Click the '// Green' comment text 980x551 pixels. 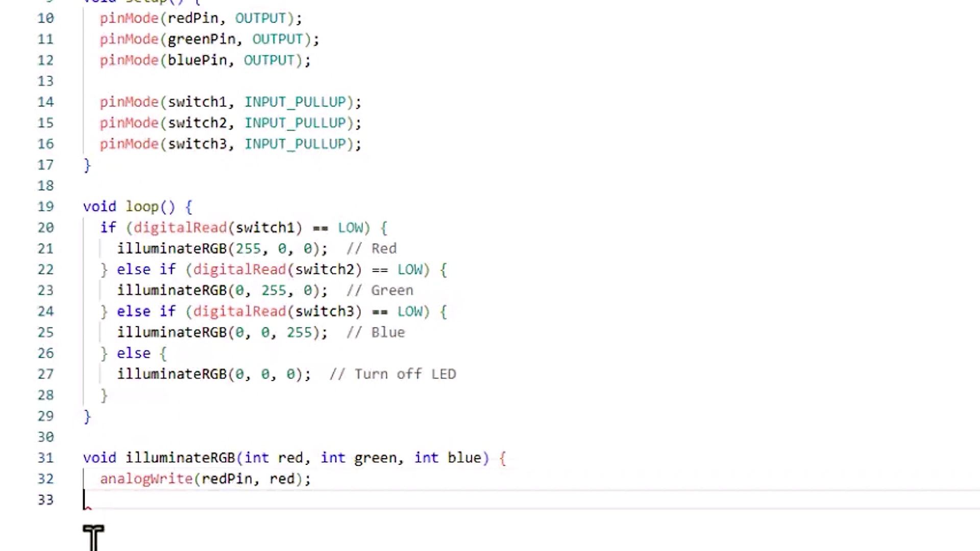380,290
